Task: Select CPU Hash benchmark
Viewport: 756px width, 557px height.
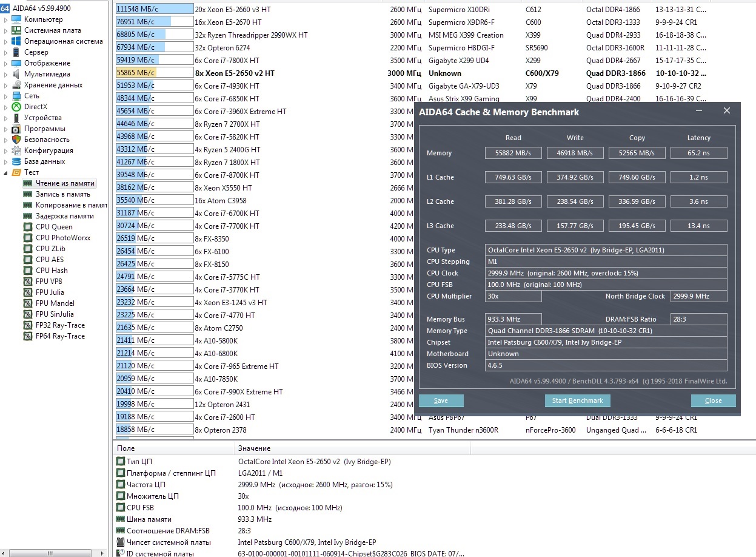Action: 52,271
